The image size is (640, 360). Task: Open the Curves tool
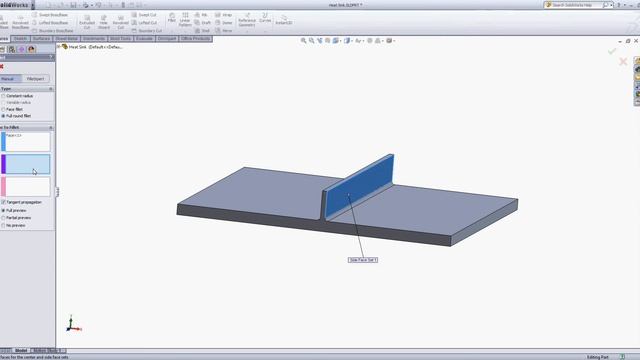[x=265, y=18]
